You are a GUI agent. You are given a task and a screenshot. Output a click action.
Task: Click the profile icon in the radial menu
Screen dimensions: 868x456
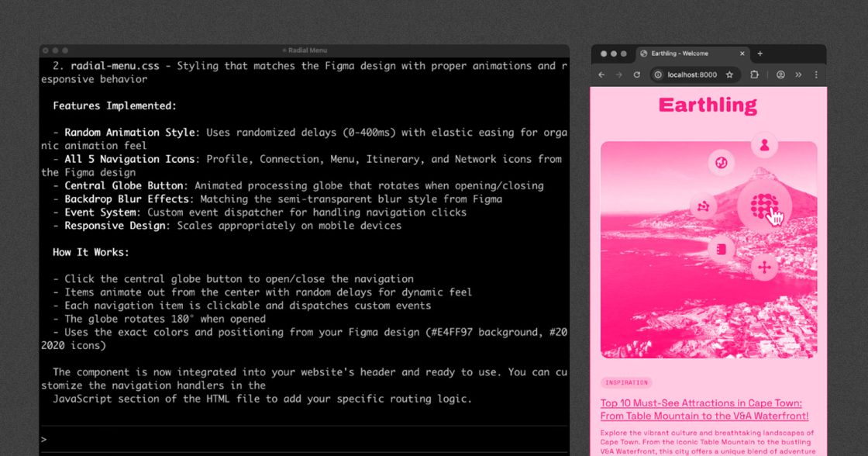pos(764,144)
